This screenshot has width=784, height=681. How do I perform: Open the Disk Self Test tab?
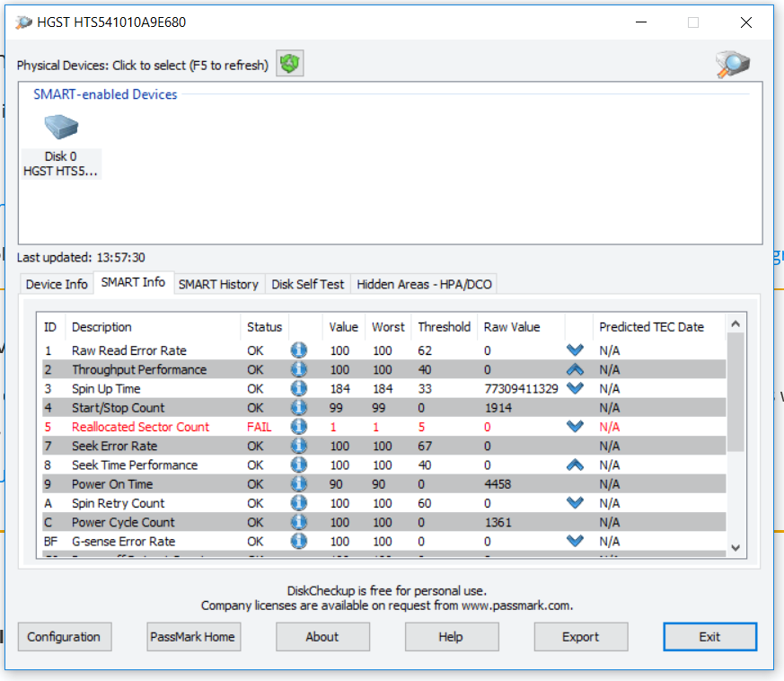point(307,284)
